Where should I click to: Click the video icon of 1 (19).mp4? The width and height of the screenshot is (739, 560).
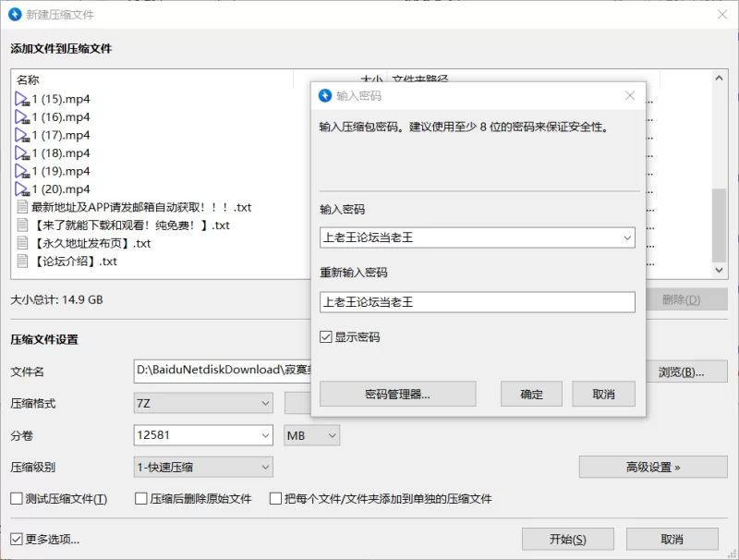pos(22,171)
